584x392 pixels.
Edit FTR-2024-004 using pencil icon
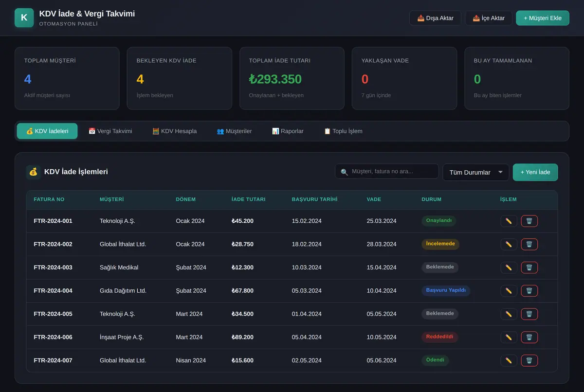click(x=509, y=291)
